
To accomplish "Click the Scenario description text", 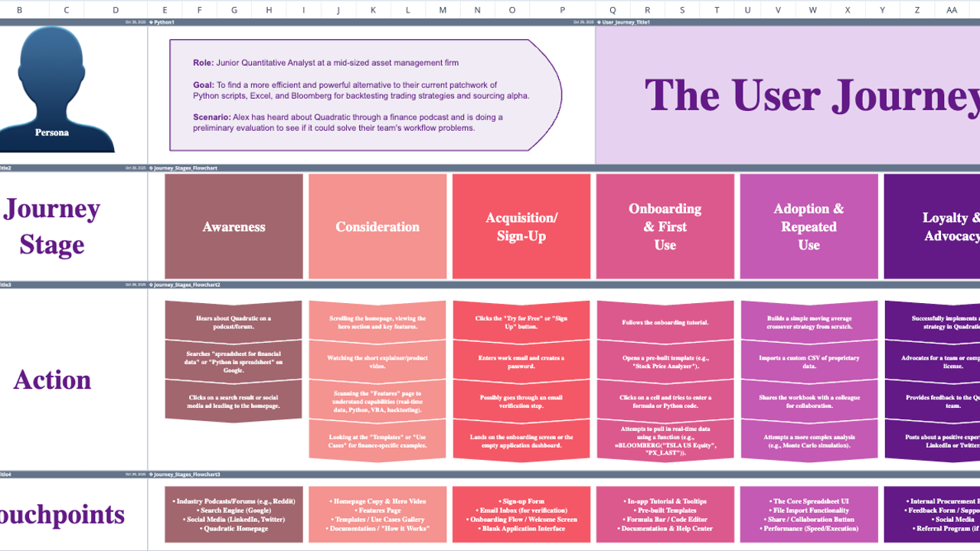I will point(348,122).
